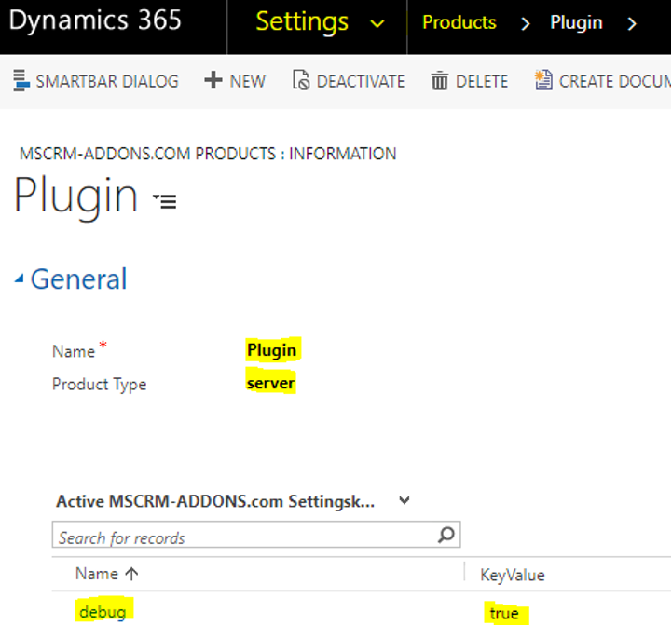This screenshot has height=625, width=672.
Task: Click the Smartbar Dialog icon
Action: [21, 80]
